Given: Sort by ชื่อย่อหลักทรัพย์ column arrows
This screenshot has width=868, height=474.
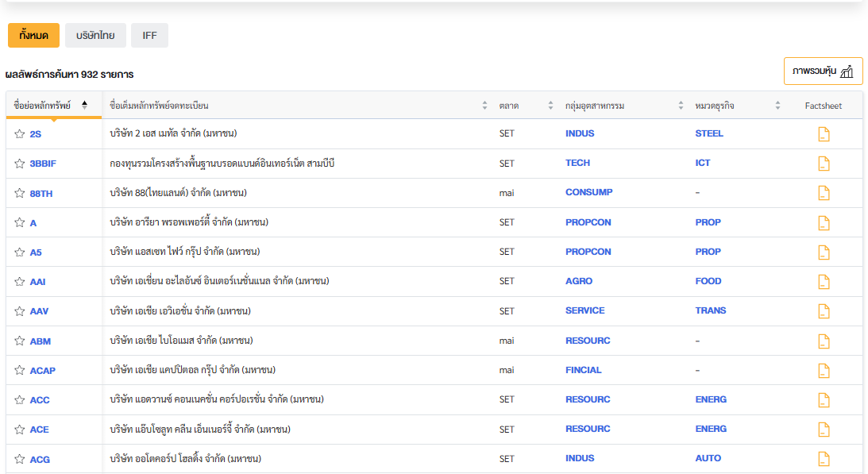Looking at the screenshot, I should click(x=84, y=106).
